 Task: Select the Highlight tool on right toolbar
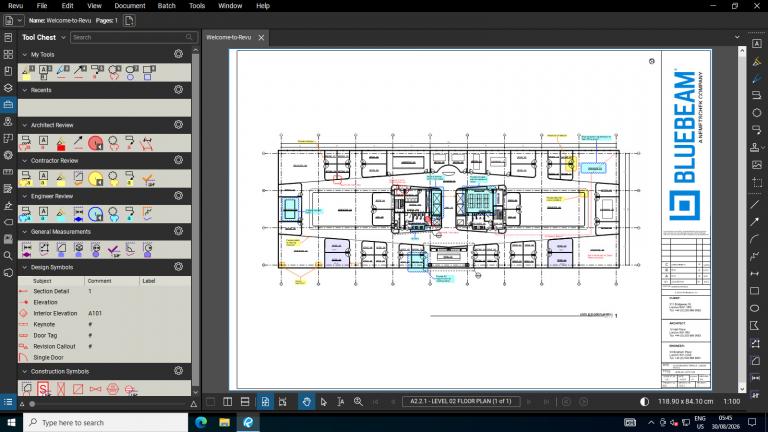757,61
